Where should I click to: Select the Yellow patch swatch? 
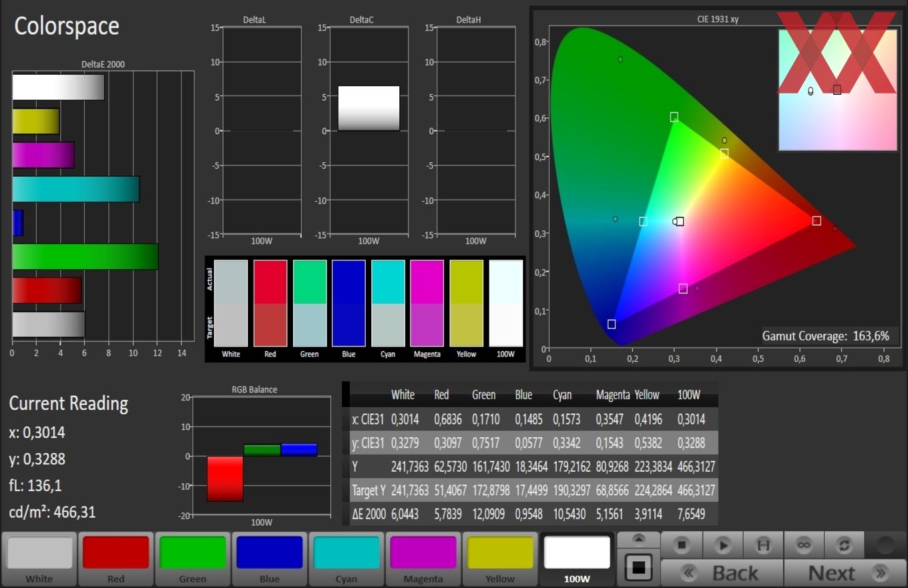[499, 559]
